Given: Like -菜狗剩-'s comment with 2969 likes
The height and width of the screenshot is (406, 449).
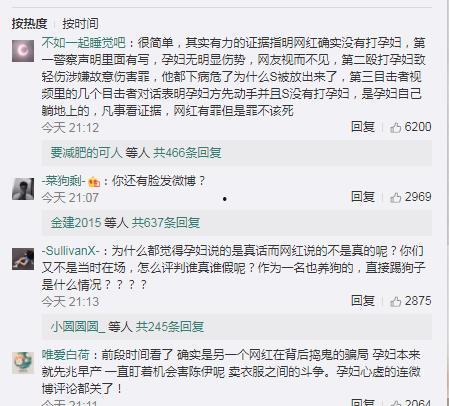Looking at the screenshot, I should coord(411,197).
